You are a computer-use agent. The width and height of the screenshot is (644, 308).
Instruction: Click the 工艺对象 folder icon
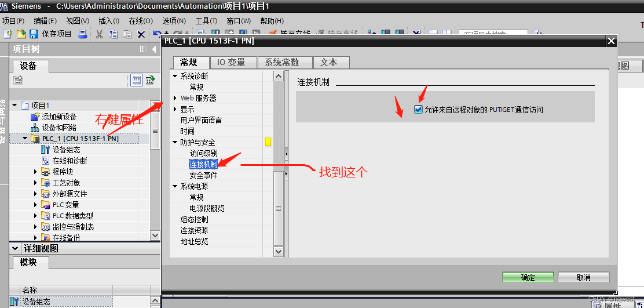click(x=46, y=183)
